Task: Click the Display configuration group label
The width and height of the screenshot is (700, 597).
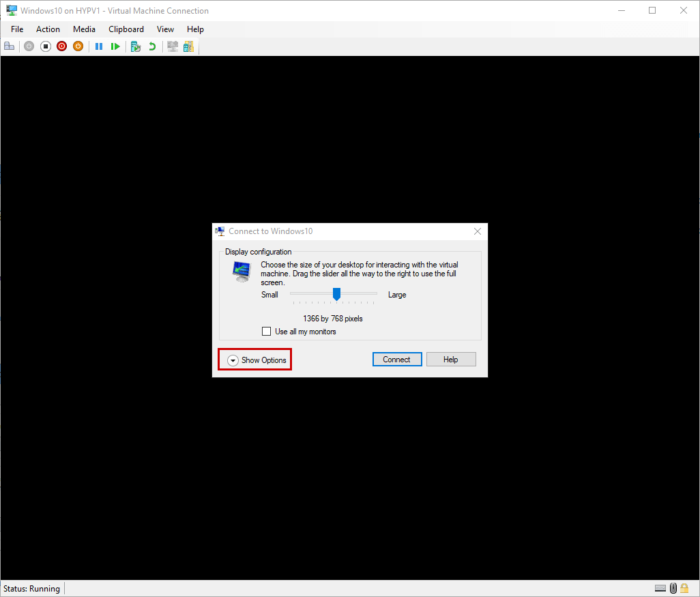Action: coord(258,252)
